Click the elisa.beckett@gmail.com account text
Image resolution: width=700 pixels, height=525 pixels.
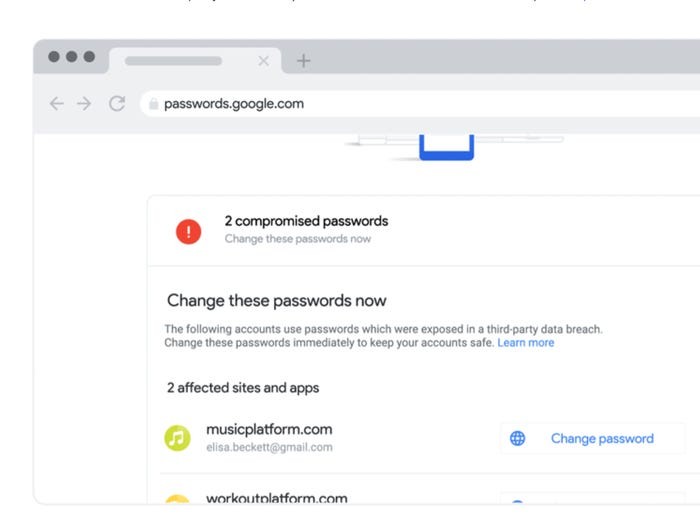tap(269, 447)
